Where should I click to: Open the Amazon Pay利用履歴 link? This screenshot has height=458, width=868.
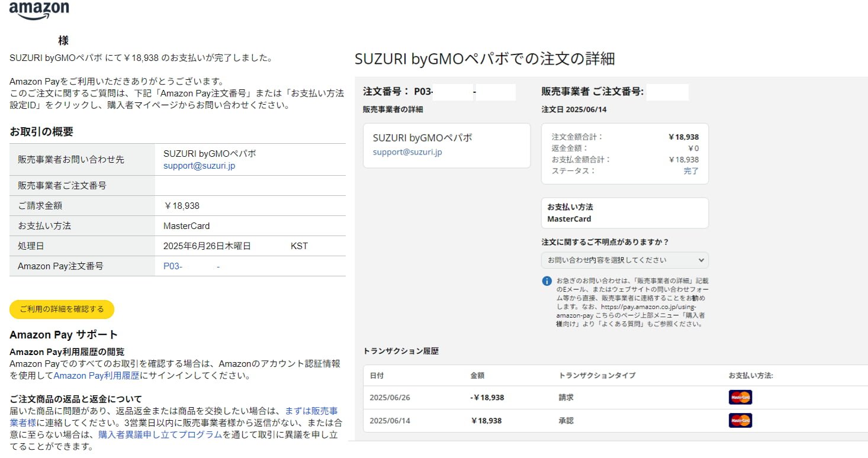(x=97, y=376)
